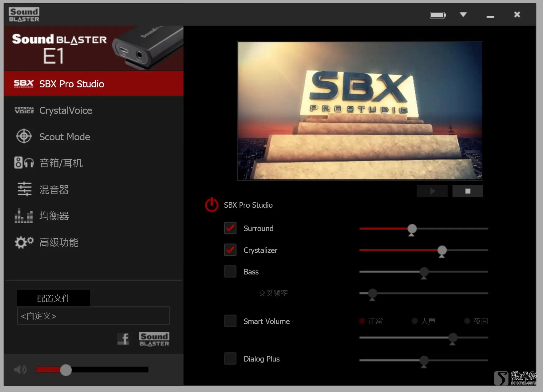Click the Crystalizer level slider

(424, 250)
